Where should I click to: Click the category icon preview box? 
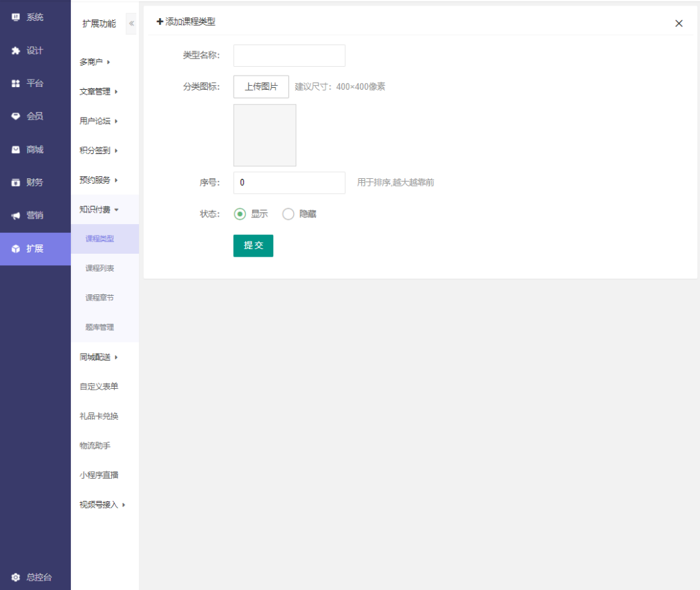click(x=265, y=135)
